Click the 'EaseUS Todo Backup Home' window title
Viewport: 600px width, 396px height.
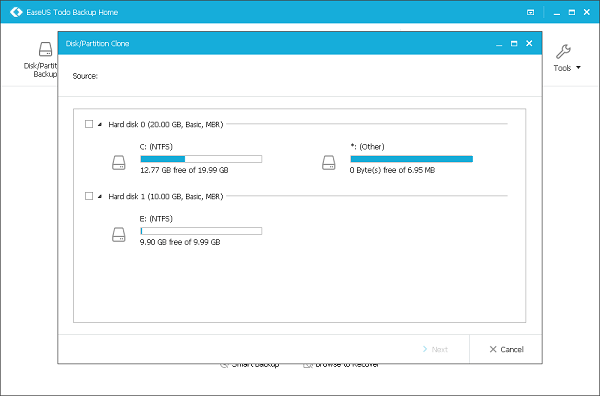(72, 12)
